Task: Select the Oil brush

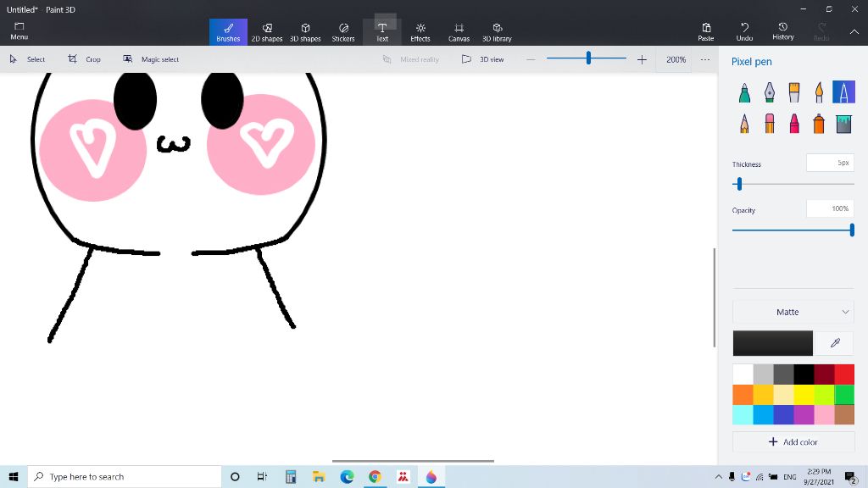Action: pos(793,92)
